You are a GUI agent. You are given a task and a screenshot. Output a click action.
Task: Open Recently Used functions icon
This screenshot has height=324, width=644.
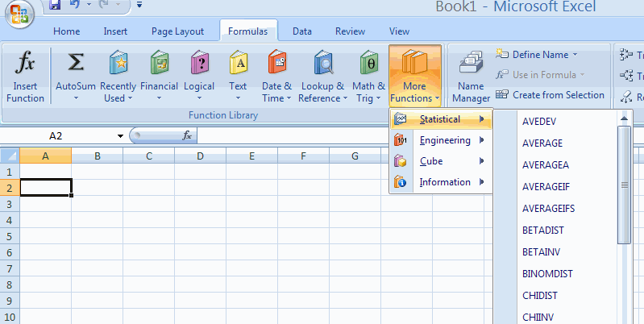(x=118, y=63)
